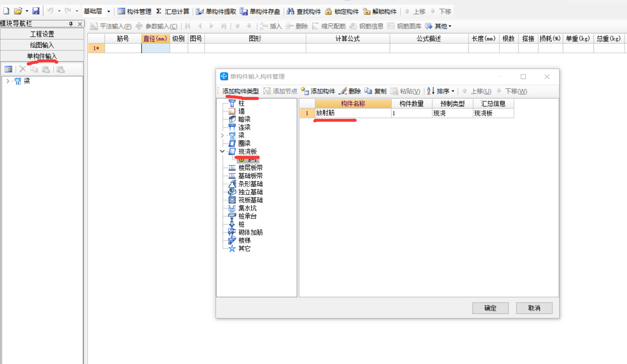Open 查找构件 with the binoculars icon
This screenshot has width=627, height=364.
click(x=304, y=11)
